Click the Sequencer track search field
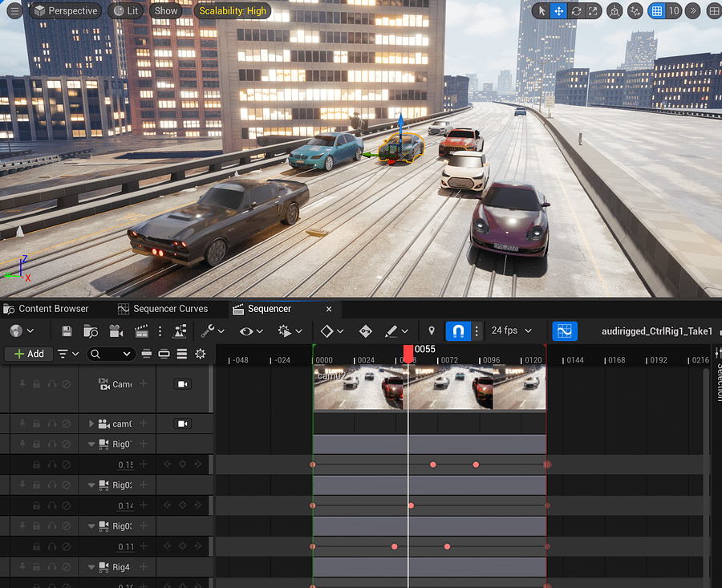This screenshot has width=722, height=588. (x=111, y=354)
